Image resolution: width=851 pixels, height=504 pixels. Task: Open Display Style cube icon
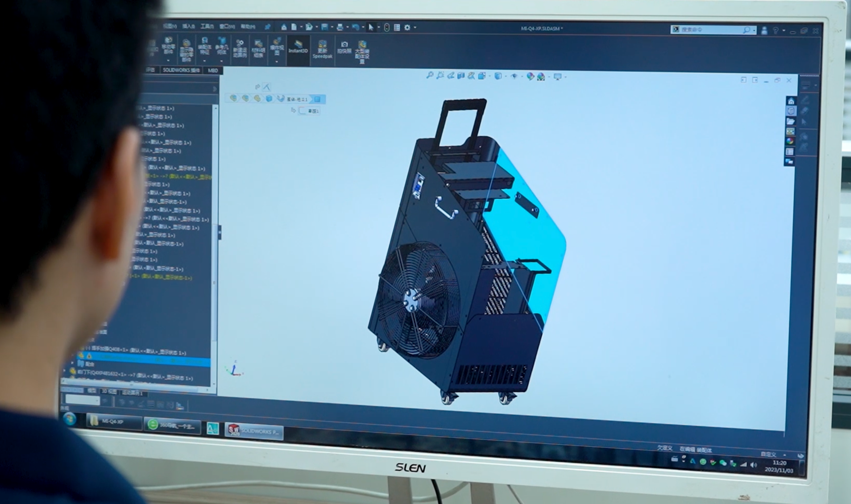[498, 76]
